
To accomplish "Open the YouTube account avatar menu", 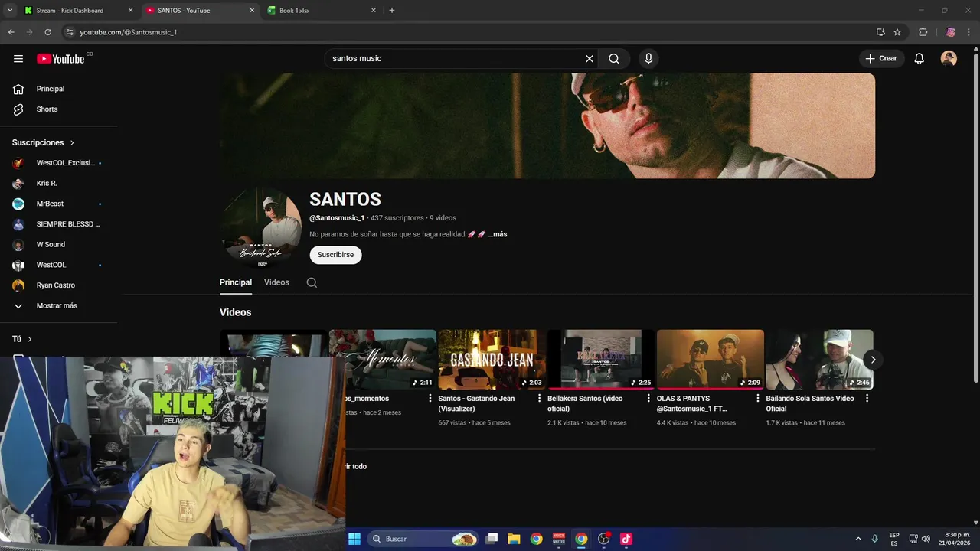I will pyautogui.click(x=949, y=59).
